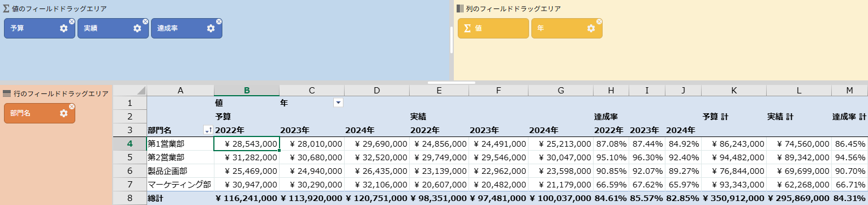Click the 第2営業部 row label cell
The height and width of the screenshot is (205, 868).
click(181, 157)
